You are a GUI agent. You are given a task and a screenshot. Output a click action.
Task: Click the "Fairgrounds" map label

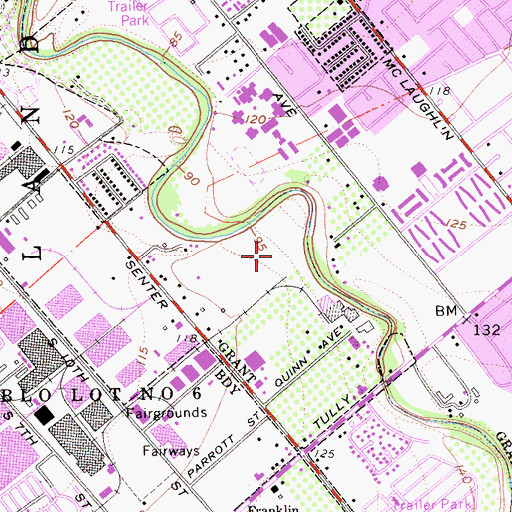click(166, 413)
